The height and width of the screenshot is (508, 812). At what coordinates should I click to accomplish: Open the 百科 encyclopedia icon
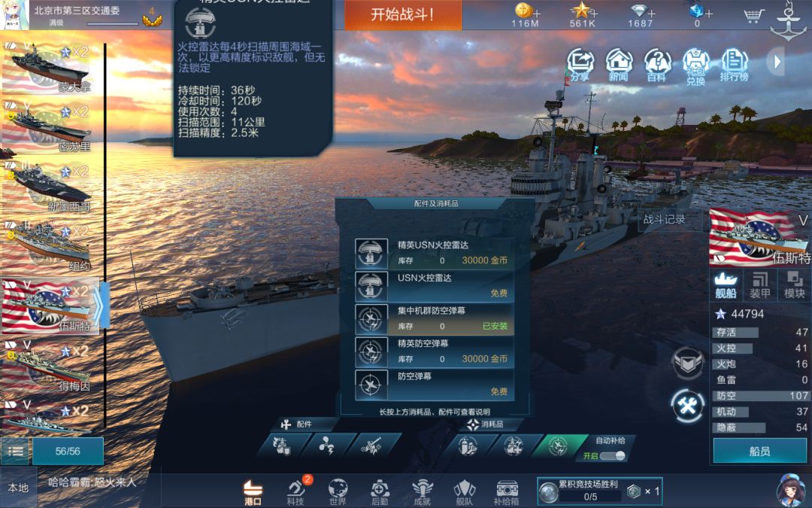657,65
